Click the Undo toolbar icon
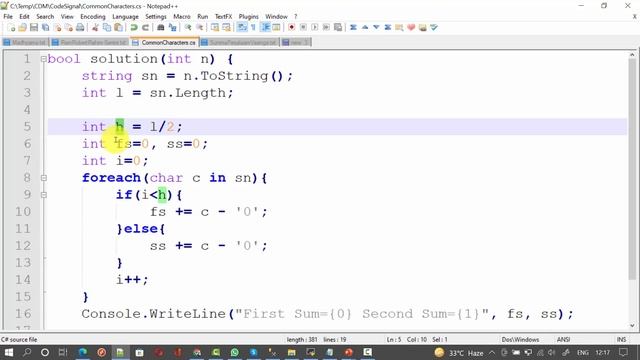640x360 pixels. (x=133, y=27)
